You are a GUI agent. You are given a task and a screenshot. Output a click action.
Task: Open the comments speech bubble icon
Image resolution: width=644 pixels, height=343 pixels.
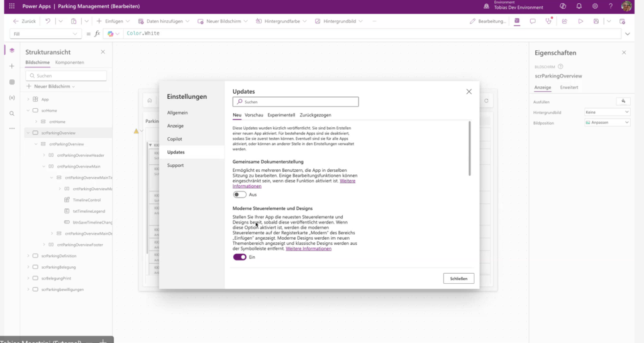533,21
